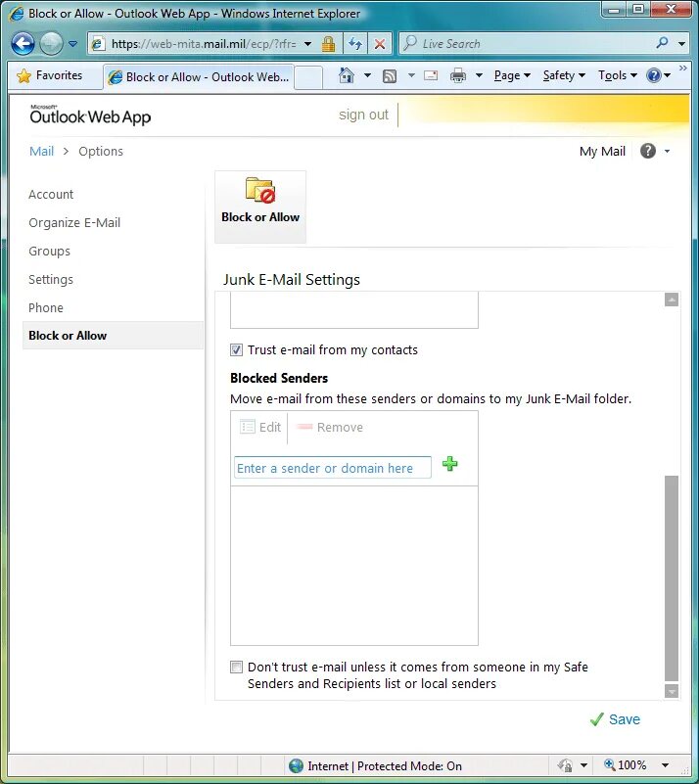Click the browser Help icon
The width and height of the screenshot is (699, 784).
pyautogui.click(x=654, y=75)
